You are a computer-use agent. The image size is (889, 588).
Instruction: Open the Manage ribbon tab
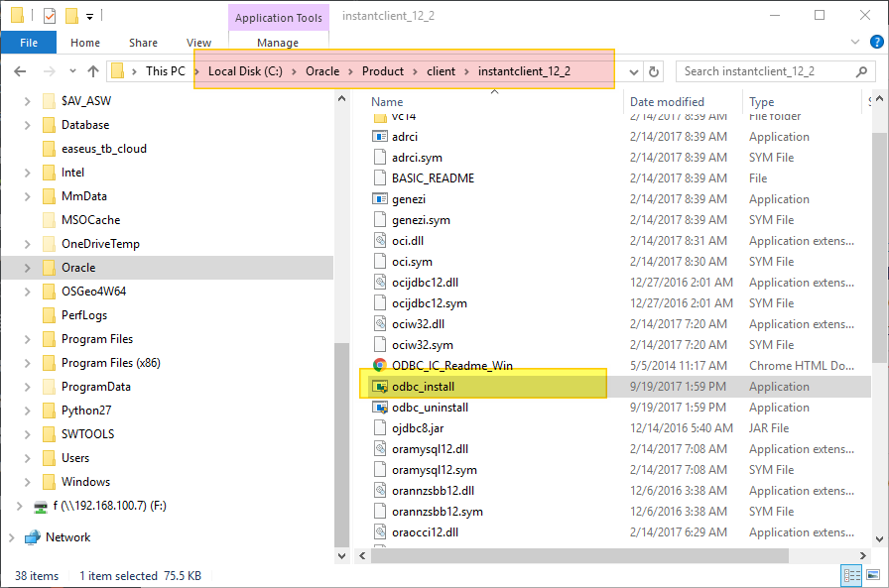coord(278,43)
